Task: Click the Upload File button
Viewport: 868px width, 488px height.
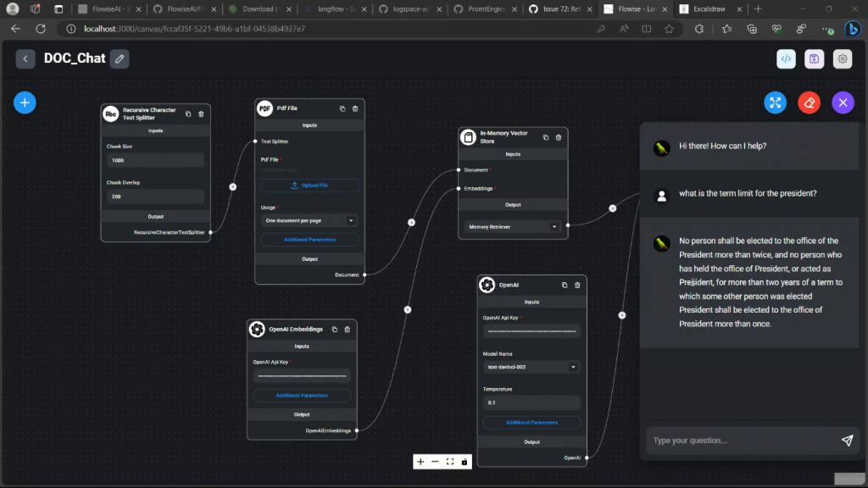Action: (309, 185)
